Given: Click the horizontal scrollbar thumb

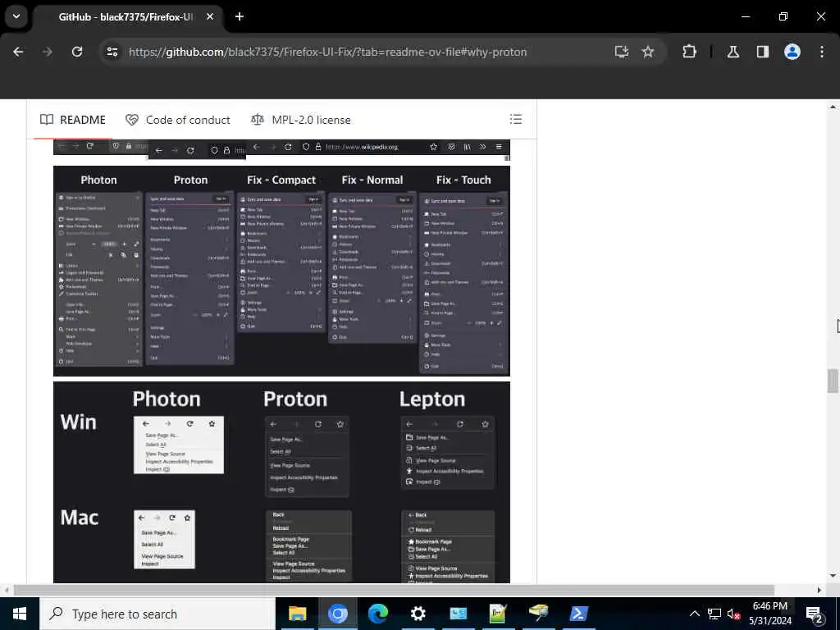Looking at the screenshot, I should click(x=394, y=590).
